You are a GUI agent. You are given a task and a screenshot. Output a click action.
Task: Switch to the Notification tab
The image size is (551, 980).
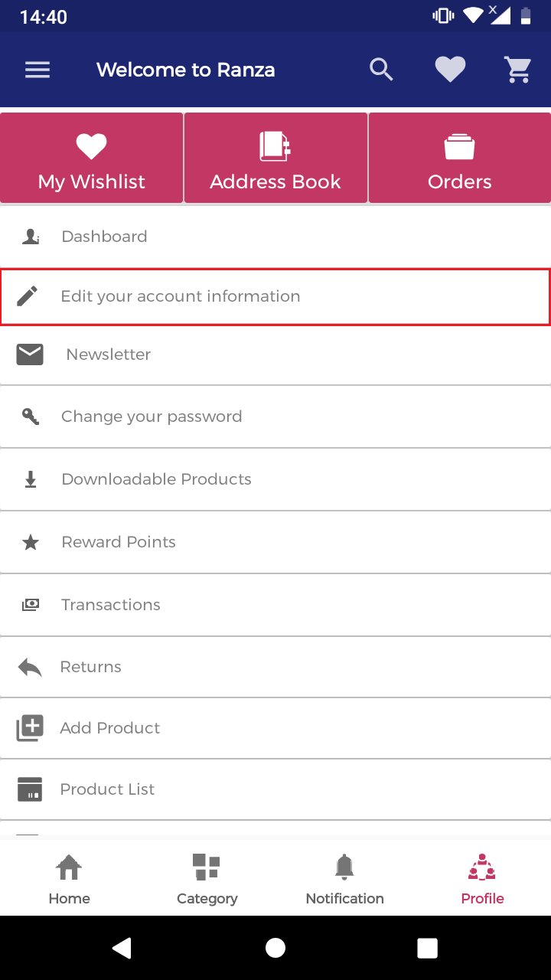(x=344, y=879)
